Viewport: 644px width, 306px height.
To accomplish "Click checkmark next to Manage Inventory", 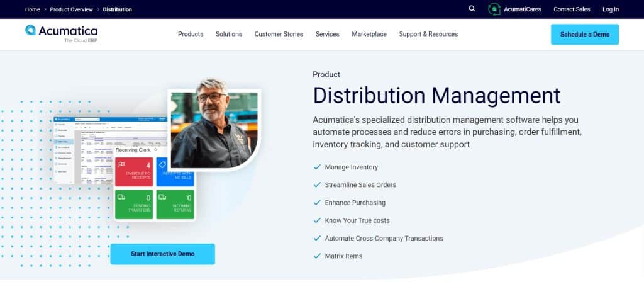I will click(x=317, y=167).
